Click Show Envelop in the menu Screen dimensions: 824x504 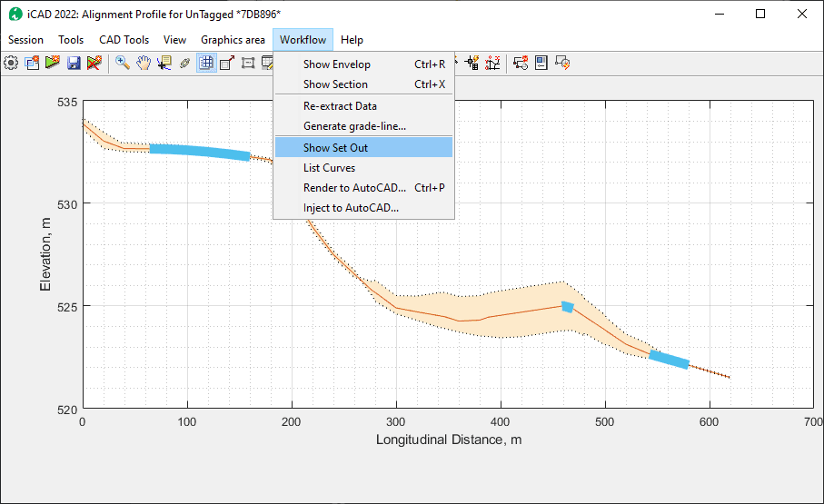(336, 64)
